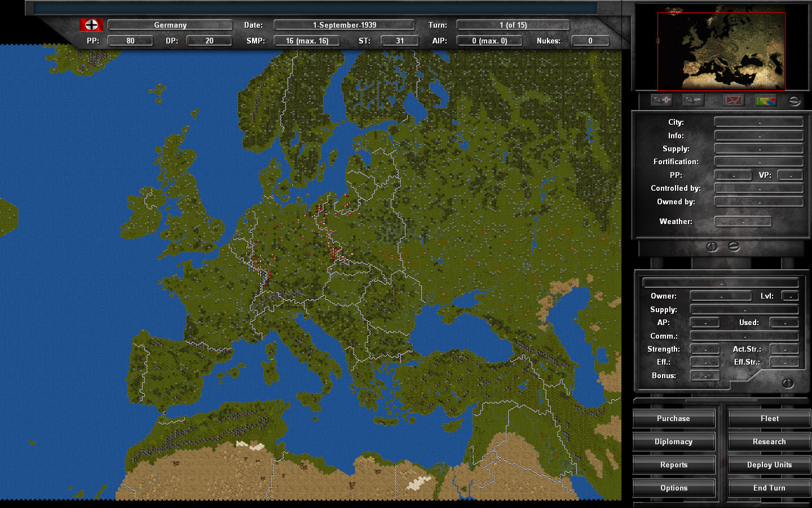Switch to the colored political map view icon

[x=766, y=100]
